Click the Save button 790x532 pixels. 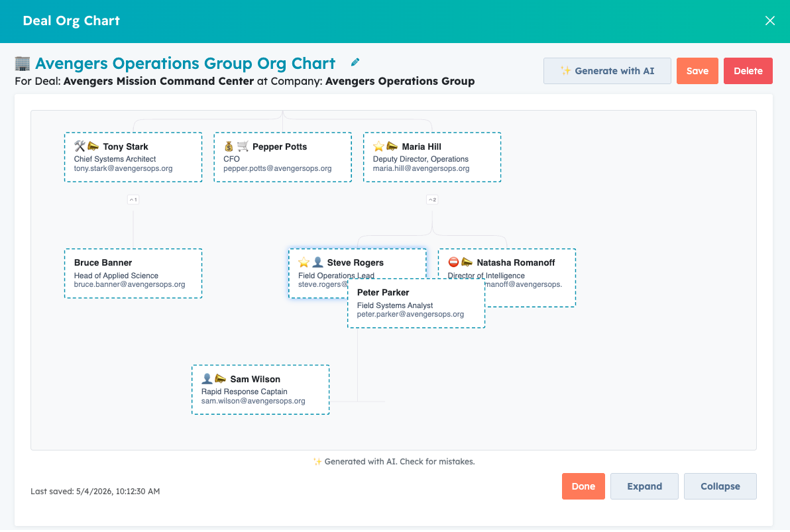697,71
